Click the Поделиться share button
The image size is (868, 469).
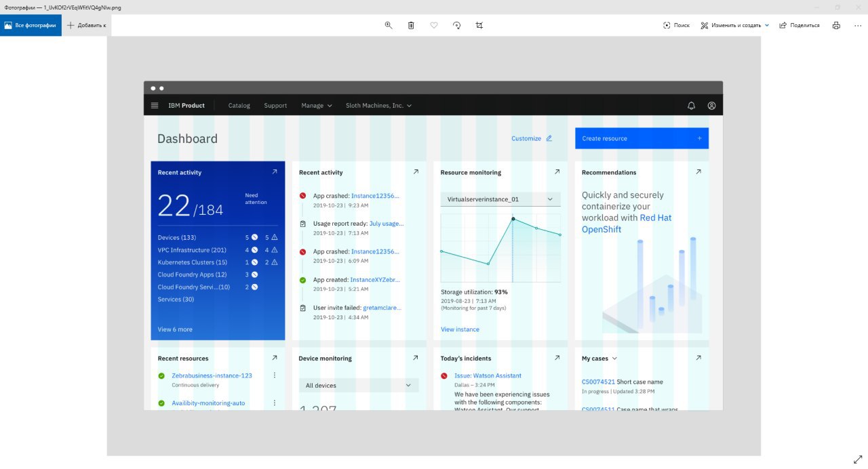tap(800, 25)
